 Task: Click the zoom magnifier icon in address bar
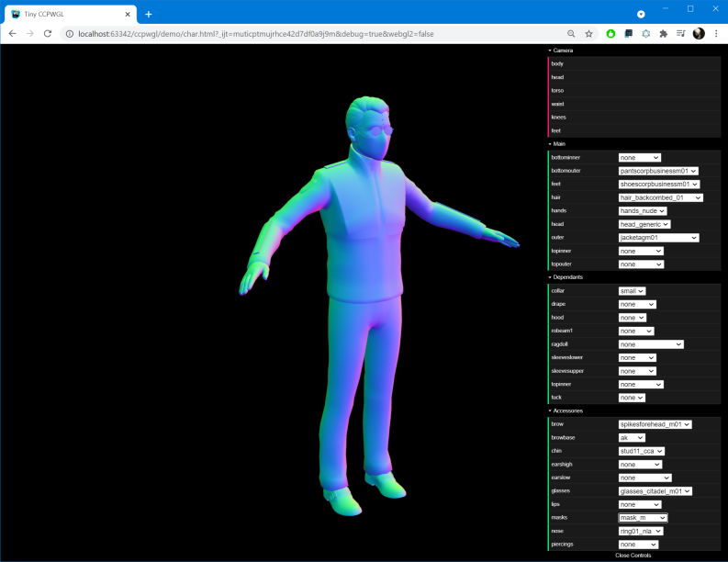click(x=571, y=33)
